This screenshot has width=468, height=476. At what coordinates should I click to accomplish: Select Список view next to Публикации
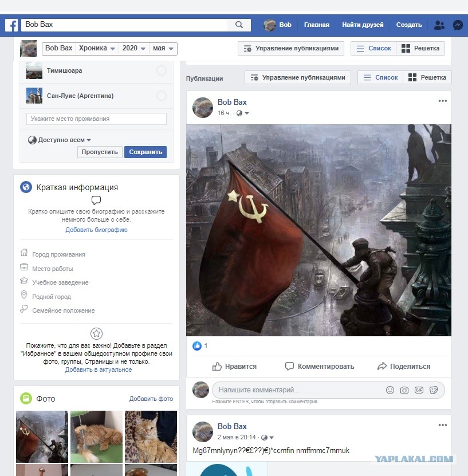click(380, 77)
